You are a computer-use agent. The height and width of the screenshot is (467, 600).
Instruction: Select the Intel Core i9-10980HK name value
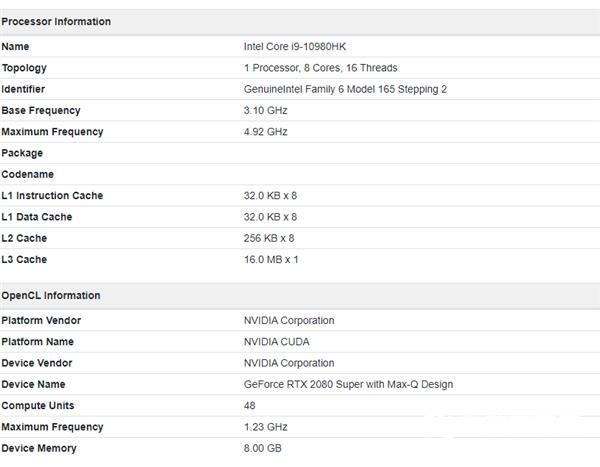pos(295,47)
